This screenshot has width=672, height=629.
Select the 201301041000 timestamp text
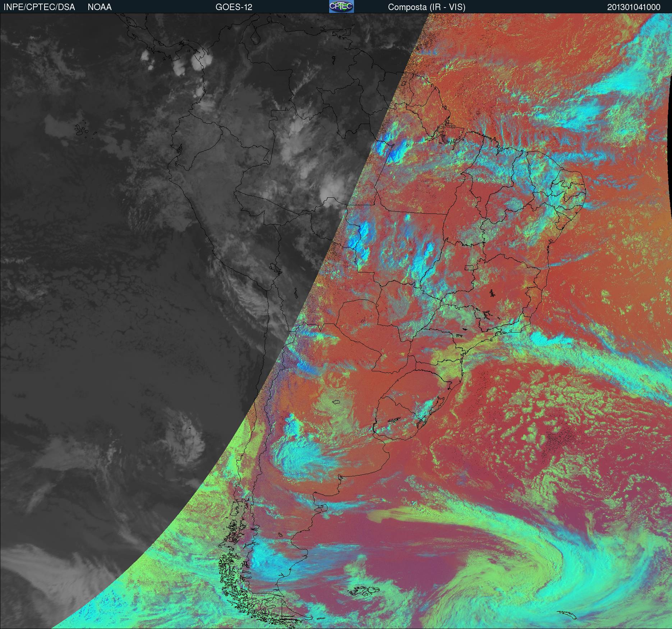634,7
